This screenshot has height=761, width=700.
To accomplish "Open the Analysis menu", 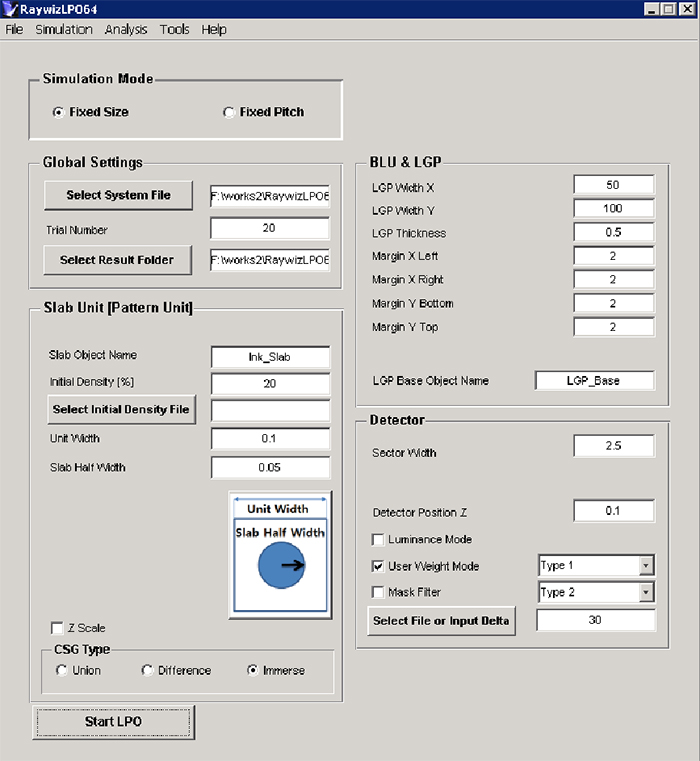I will (126, 29).
